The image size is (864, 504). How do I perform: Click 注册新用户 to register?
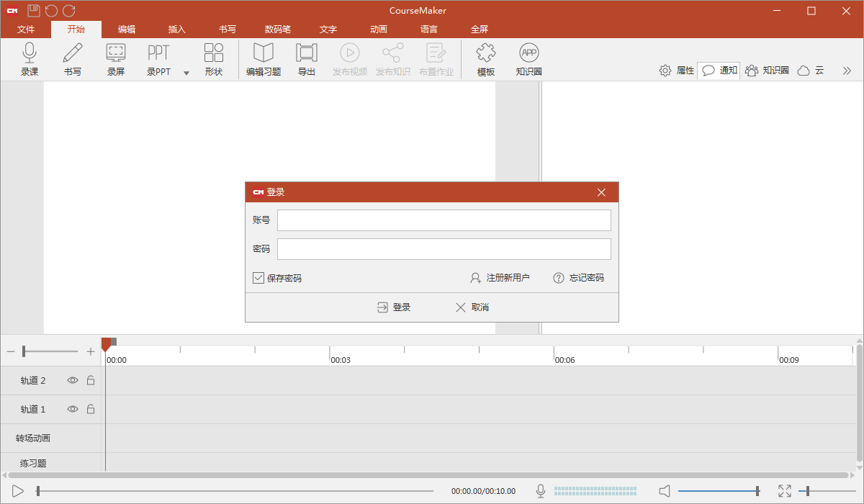pyautogui.click(x=500, y=277)
